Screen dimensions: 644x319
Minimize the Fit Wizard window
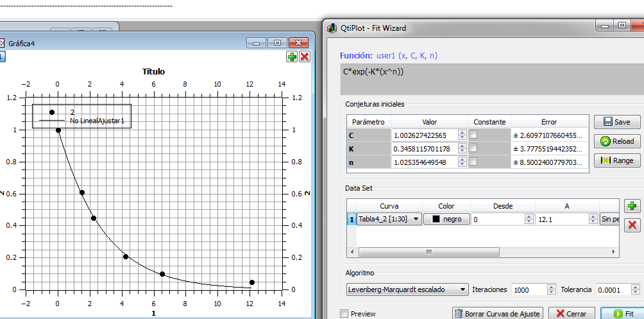(605, 26)
